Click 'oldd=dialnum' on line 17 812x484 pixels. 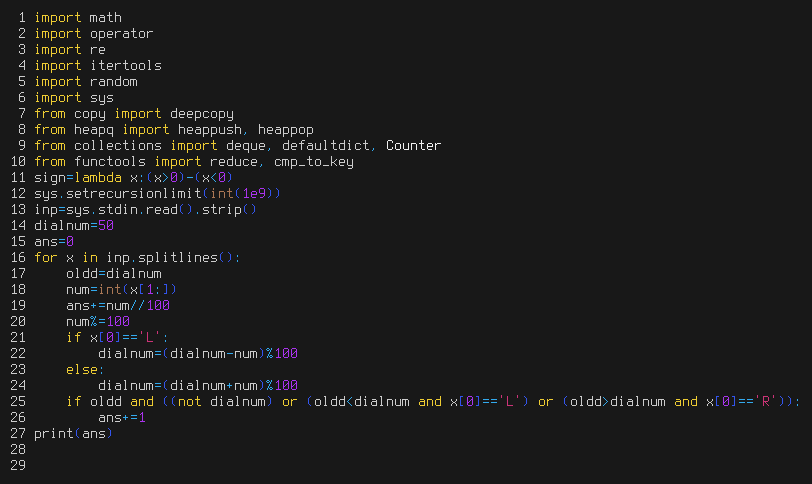click(x=114, y=274)
